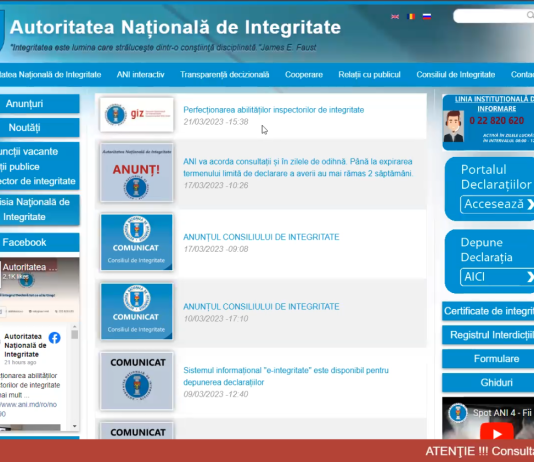The image size is (534, 462).
Task: Open the ANI interactiv menu
Action: point(140,75)
